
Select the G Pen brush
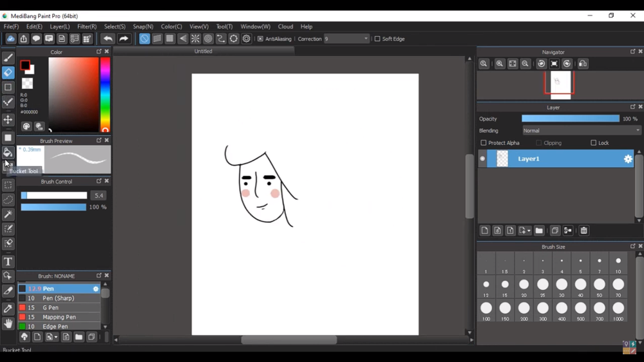(x=50, y=308)
